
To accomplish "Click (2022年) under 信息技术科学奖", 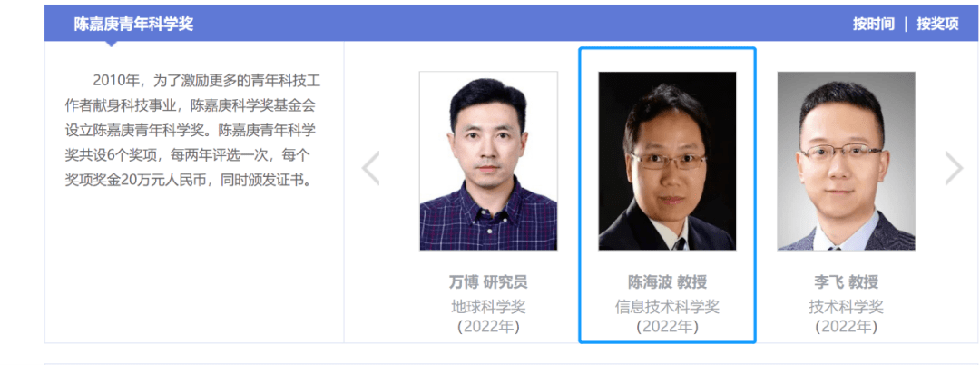I will pyautogui.click(x=667, y=326).
